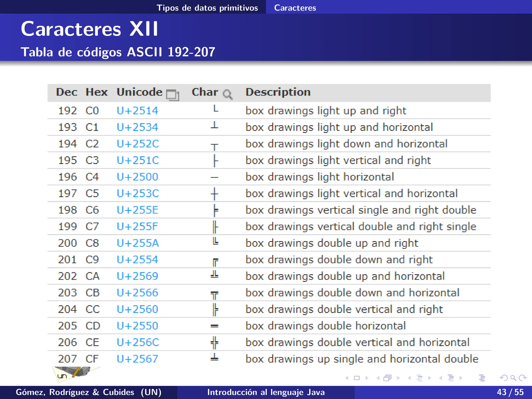Image resolution: width=532 pixels, height=399 pixels.
Task: Go to previous subsection arrow
Action: point(409,378)
